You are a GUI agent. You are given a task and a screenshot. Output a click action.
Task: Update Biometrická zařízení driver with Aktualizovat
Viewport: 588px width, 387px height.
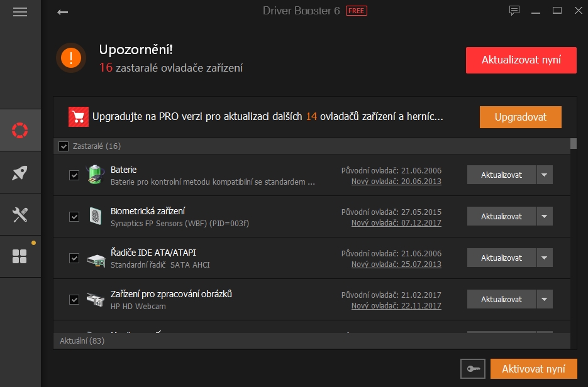pyautogui.click(x=501, y=217)
